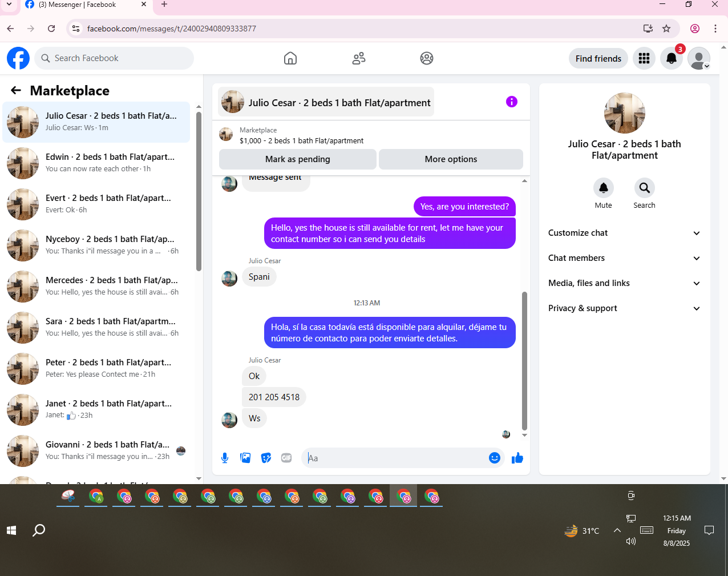Search in conversation with magnifier icon

644,188
